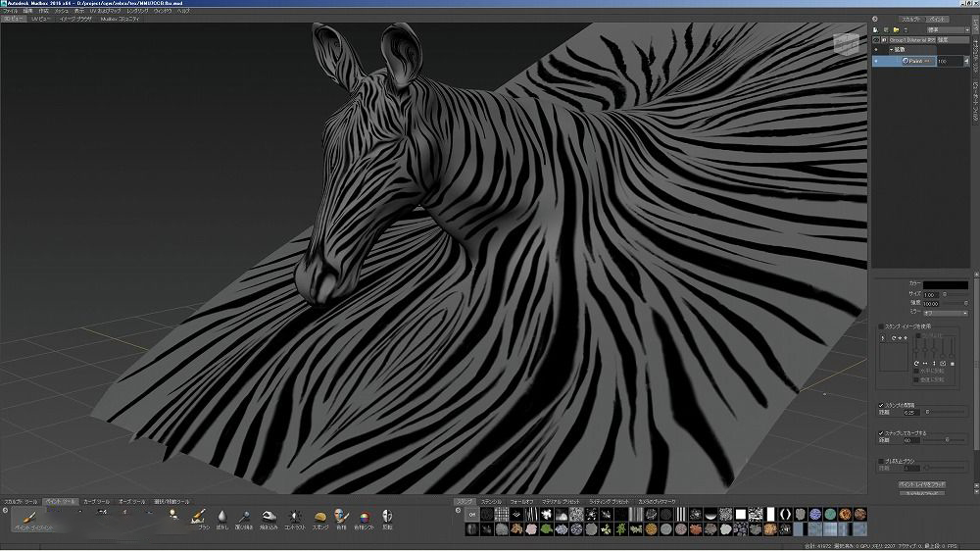Select the Invert (反転) mask tool

click(x=388, y=516)
